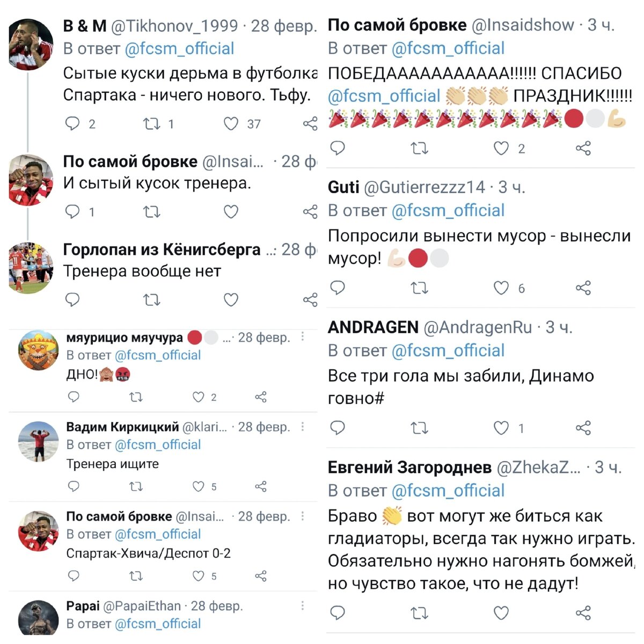Share the 'Тренера вообще нет' tweet
644x644 pixels.
310,299
